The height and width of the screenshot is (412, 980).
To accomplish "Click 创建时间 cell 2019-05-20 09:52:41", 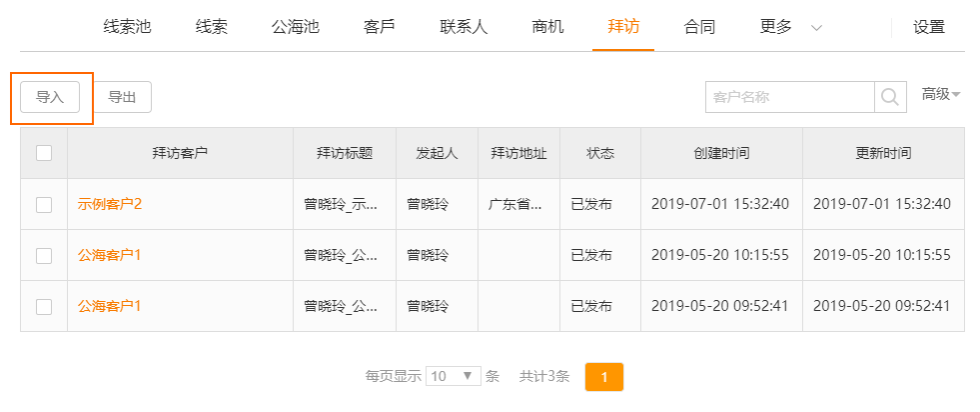I will 720,306.
